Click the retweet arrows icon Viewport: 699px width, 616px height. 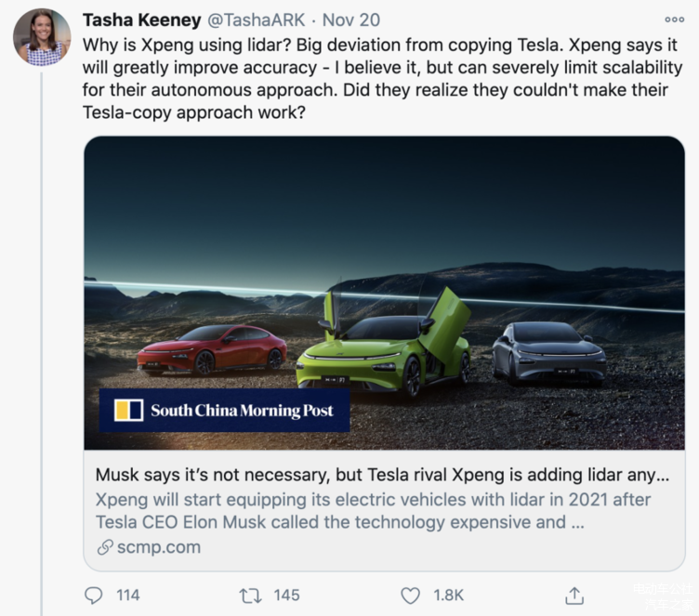coord(251,595)
